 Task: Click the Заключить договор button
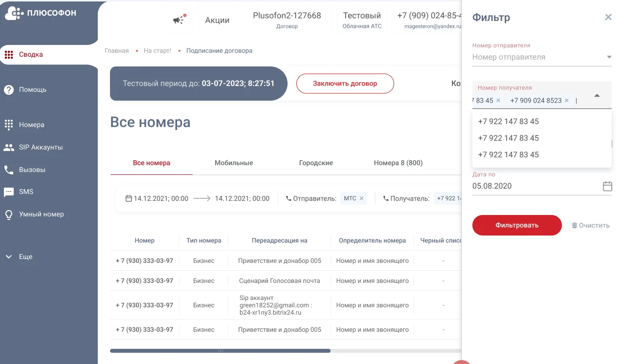tap(345, 84)
